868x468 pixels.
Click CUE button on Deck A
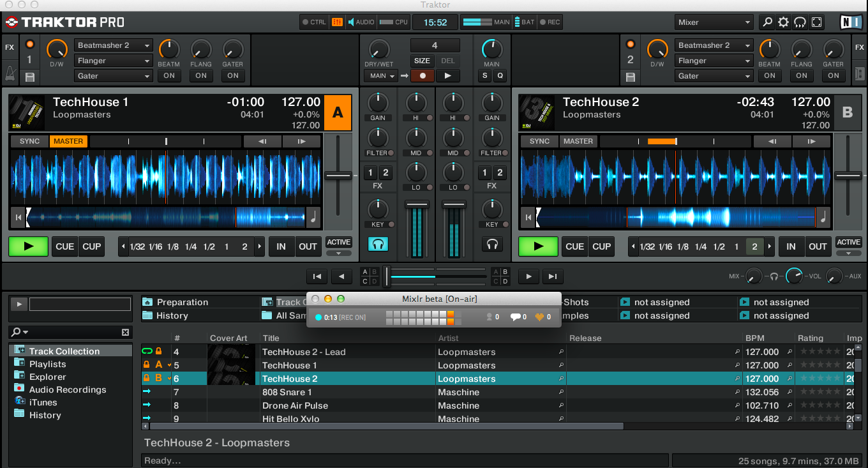tap(64, 246)
